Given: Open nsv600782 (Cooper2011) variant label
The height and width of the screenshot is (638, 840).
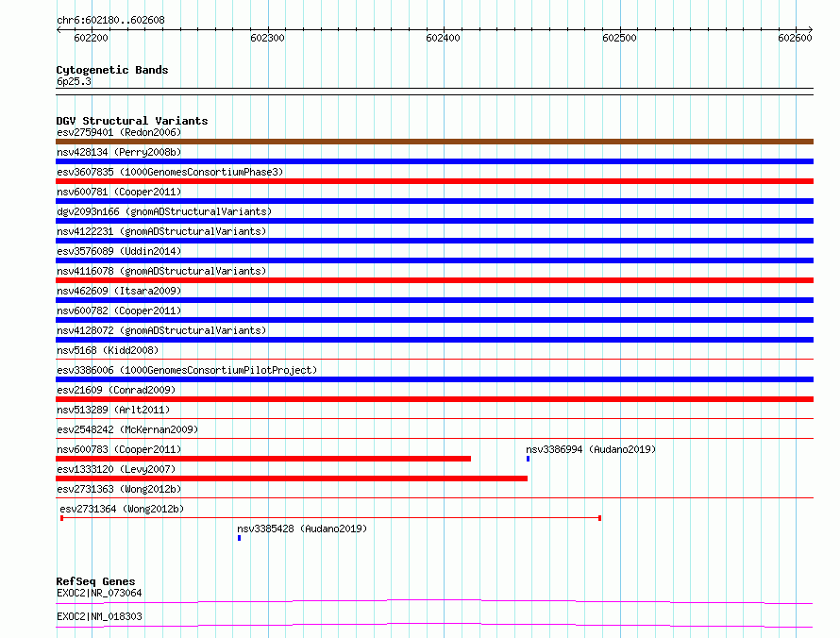Looking at the screenshot, I should [119, 311].
